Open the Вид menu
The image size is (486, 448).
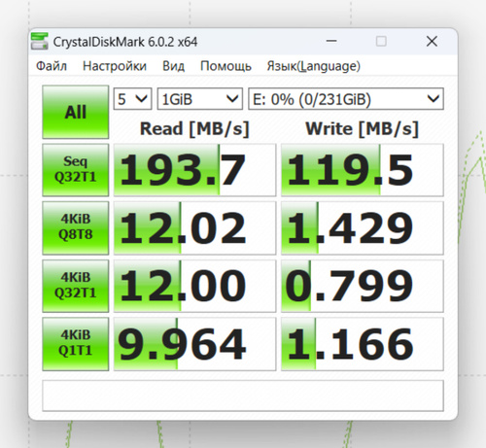pyautogui.click(x=173, y=66)
